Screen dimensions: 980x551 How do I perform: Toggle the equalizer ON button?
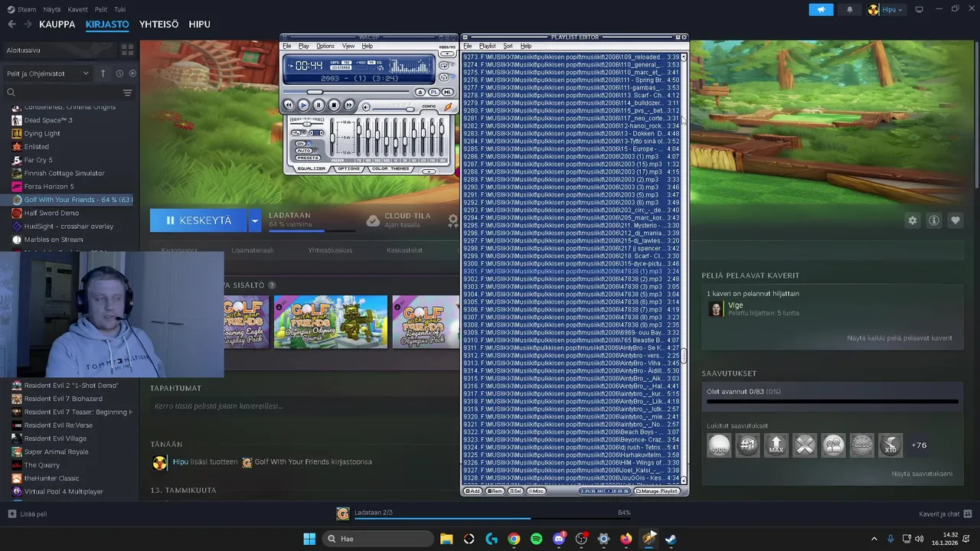[x=300, y=144]
